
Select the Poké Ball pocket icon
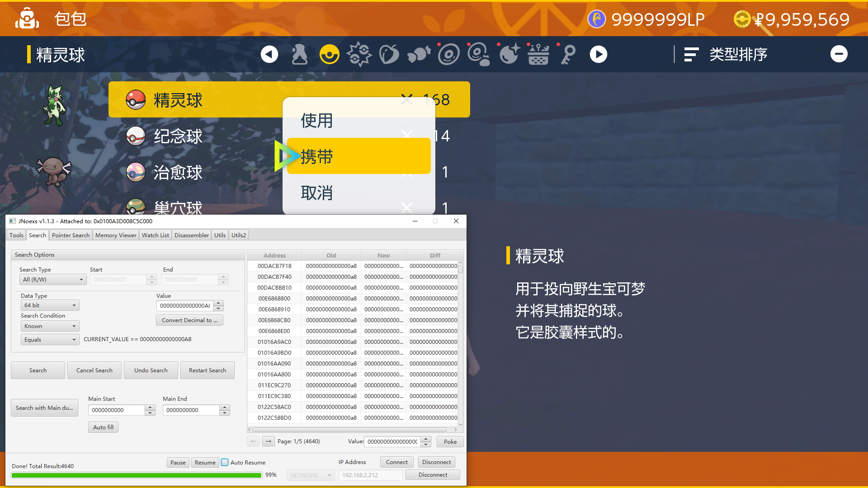(330, 55)
